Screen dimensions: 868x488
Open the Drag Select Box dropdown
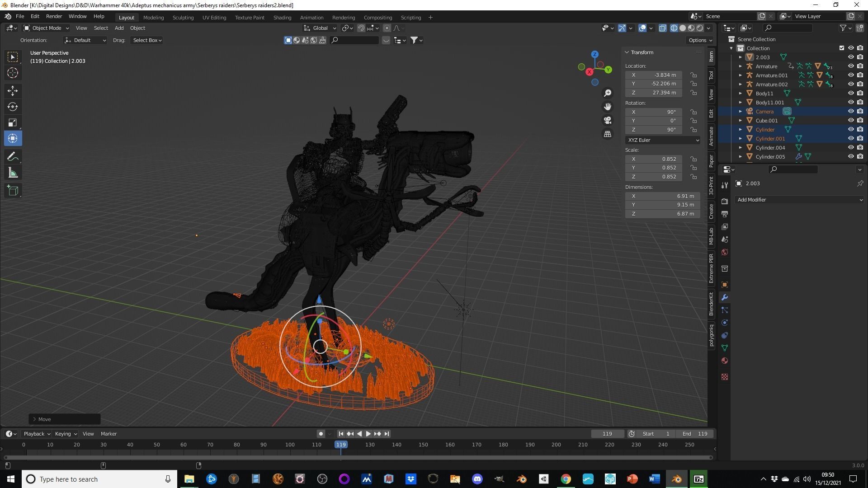pyautogui.click(x=147, y=40)
